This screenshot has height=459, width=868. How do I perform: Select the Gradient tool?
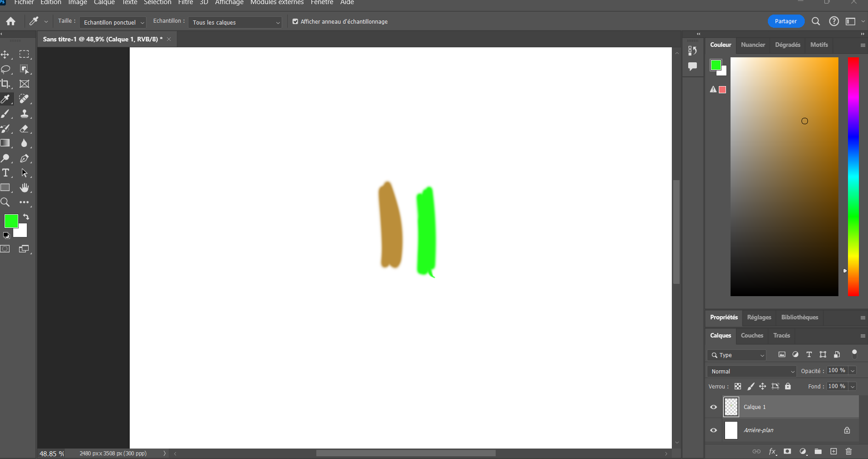pos(6,143)
